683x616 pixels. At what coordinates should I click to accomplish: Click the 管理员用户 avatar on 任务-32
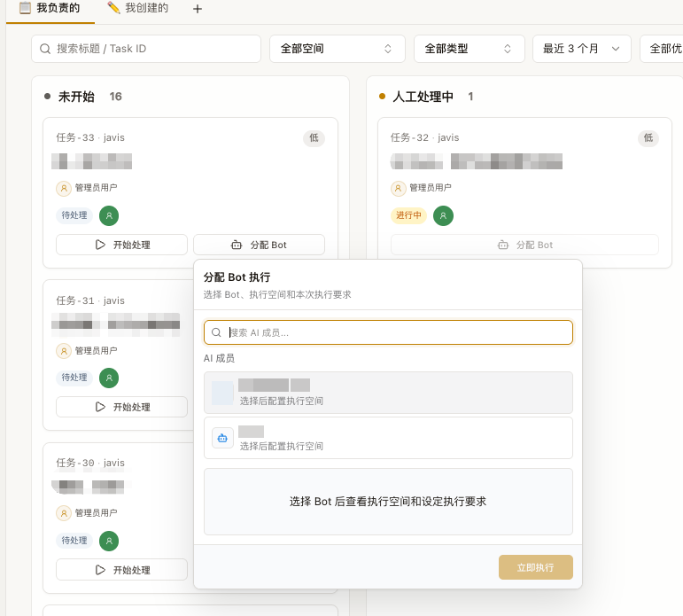point(398,188)
